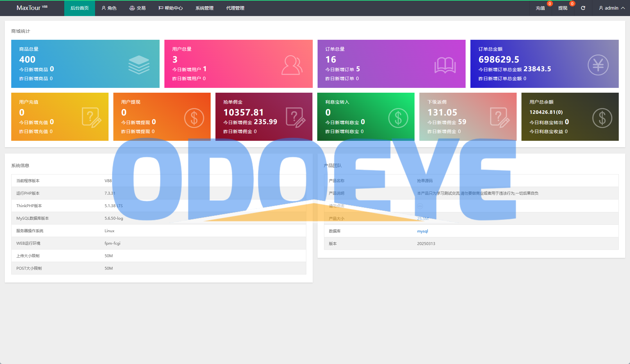Click the question-note icon in 用户充值 card
The width and height of the screenshot is (630, 364).
(x=92, y=118)
